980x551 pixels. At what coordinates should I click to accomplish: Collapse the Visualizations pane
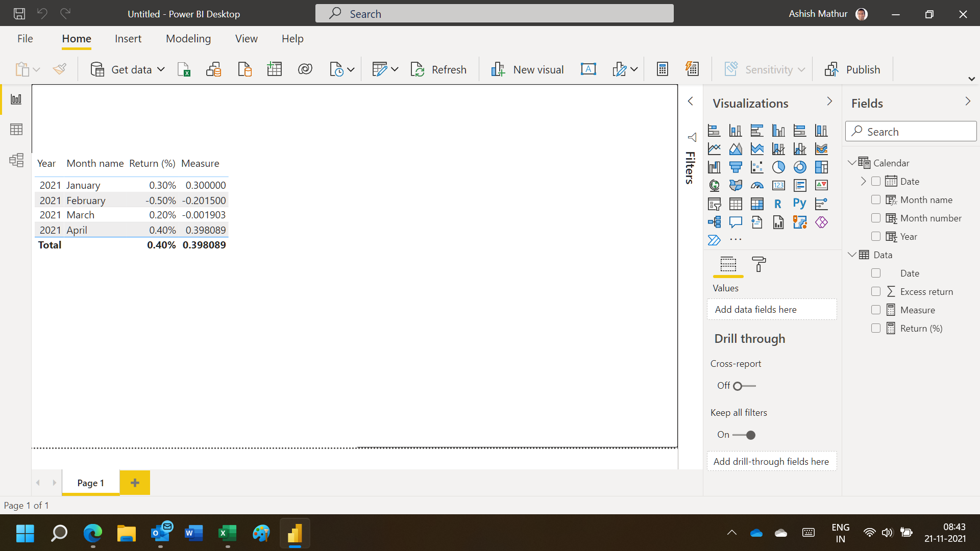[x=829, y=102]
